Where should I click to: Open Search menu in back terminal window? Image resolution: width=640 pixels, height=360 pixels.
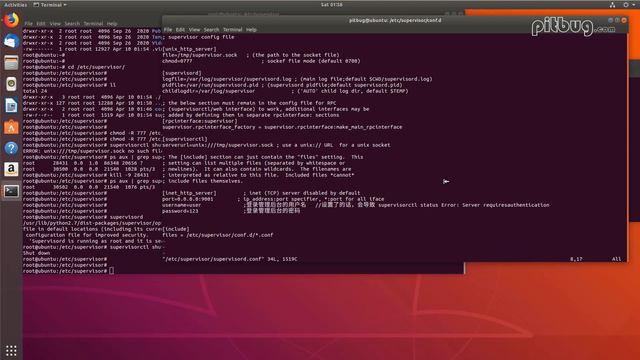tap(72, 24)
